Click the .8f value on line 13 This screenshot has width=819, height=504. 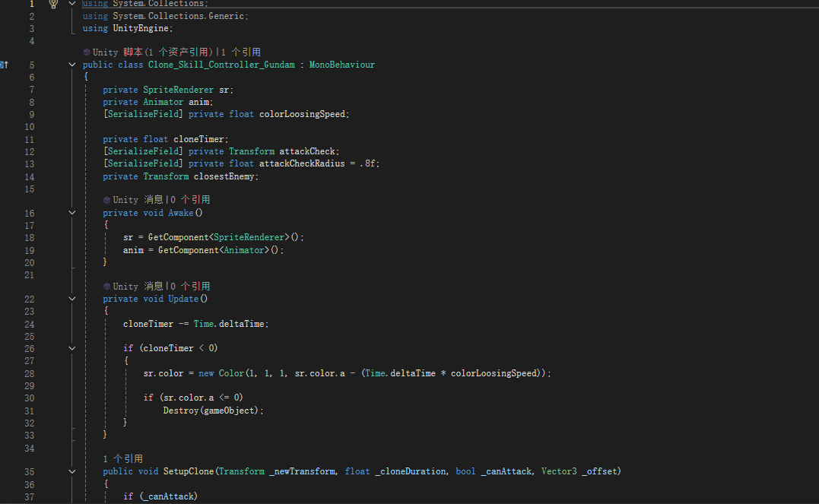[368, 163]
